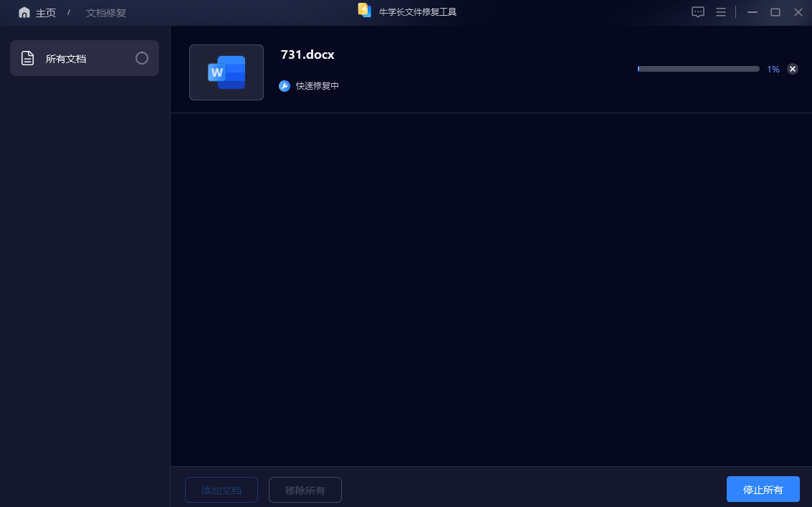Click the 牛学长 app logo icon

tap(365, 11)
